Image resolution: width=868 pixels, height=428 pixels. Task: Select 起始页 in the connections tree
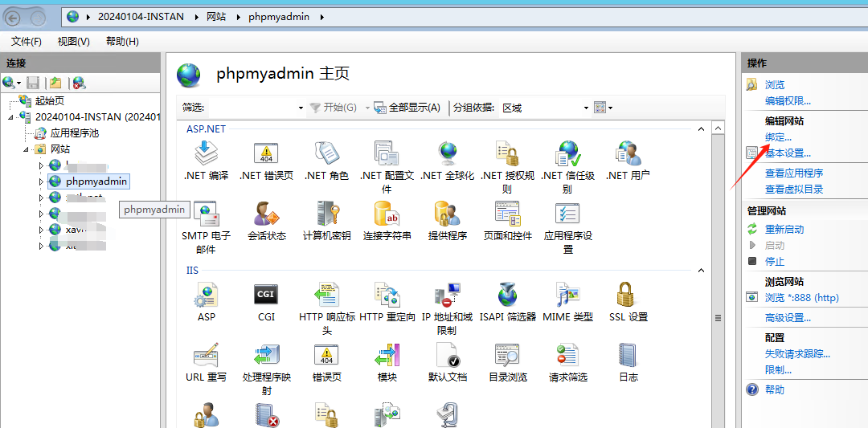pos(50,101)
